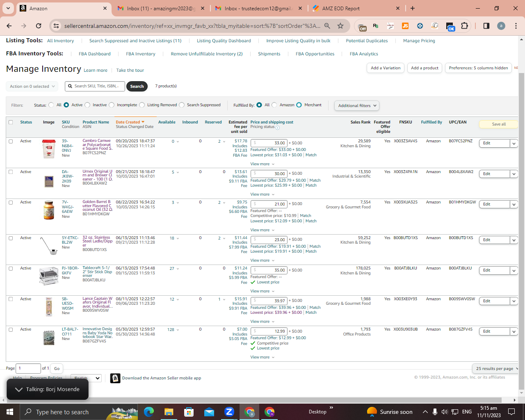Screen dimensions: 525x420
Task: Open the Edit dropdown arrow for Cambro Camwear
Action: click(x=514, y=143)
